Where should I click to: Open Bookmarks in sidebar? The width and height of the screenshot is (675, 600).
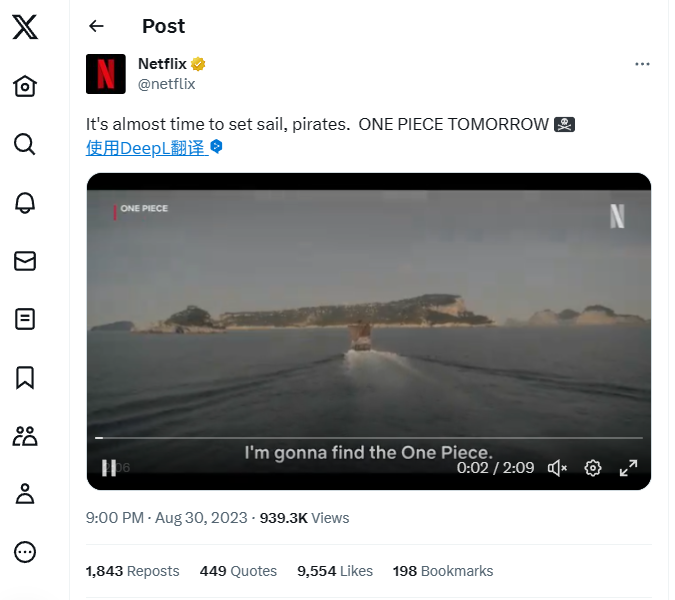(x=25, y=377)
